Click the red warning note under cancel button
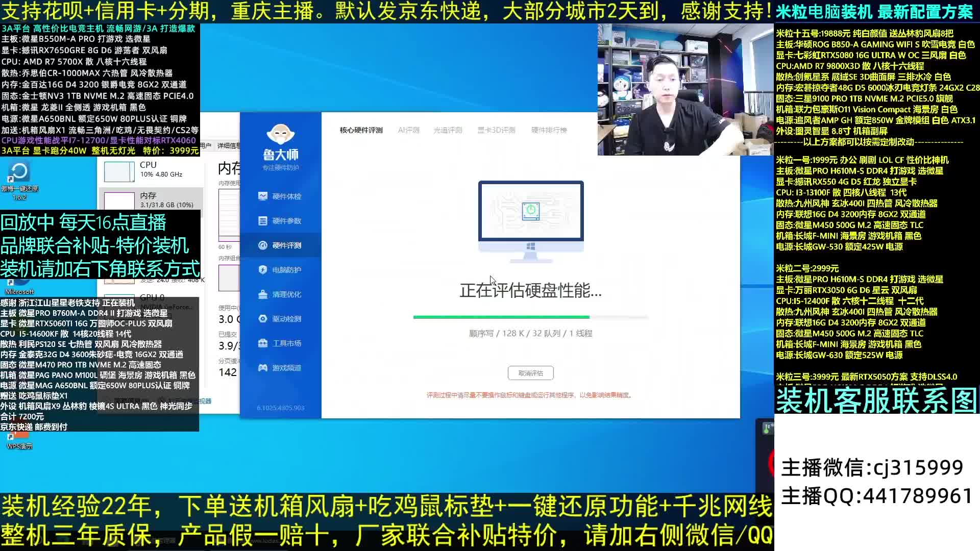 click(x=530, y=395)
